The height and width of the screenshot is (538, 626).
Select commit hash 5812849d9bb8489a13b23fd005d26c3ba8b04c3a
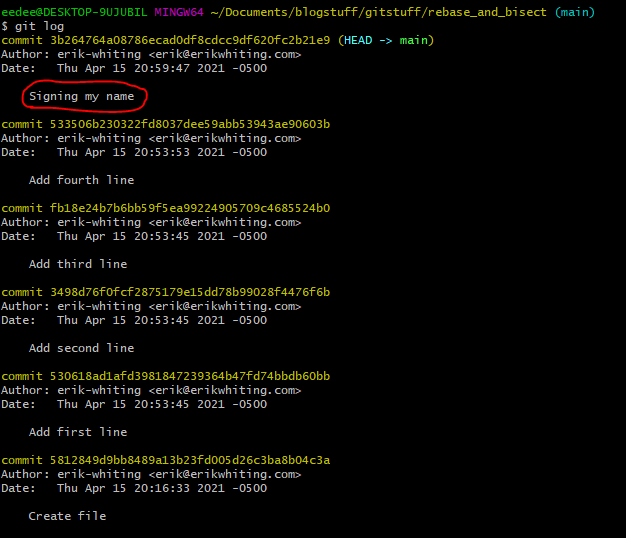point(190,460)
